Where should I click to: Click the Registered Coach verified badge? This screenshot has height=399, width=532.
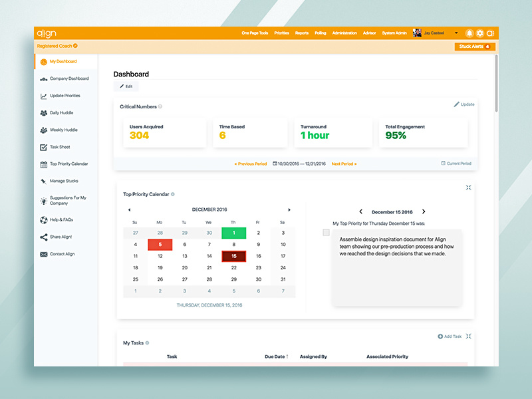pyautogui.click(x=75, y=45)
